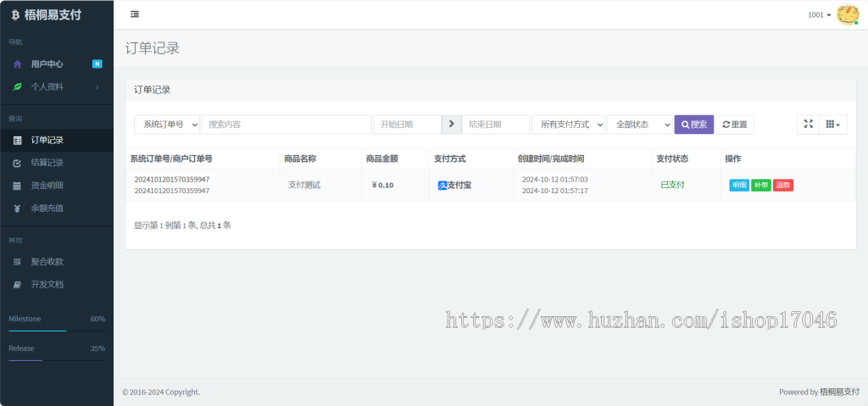Click the user avatar picture
The image size is (868, 406).
point(848,15)
